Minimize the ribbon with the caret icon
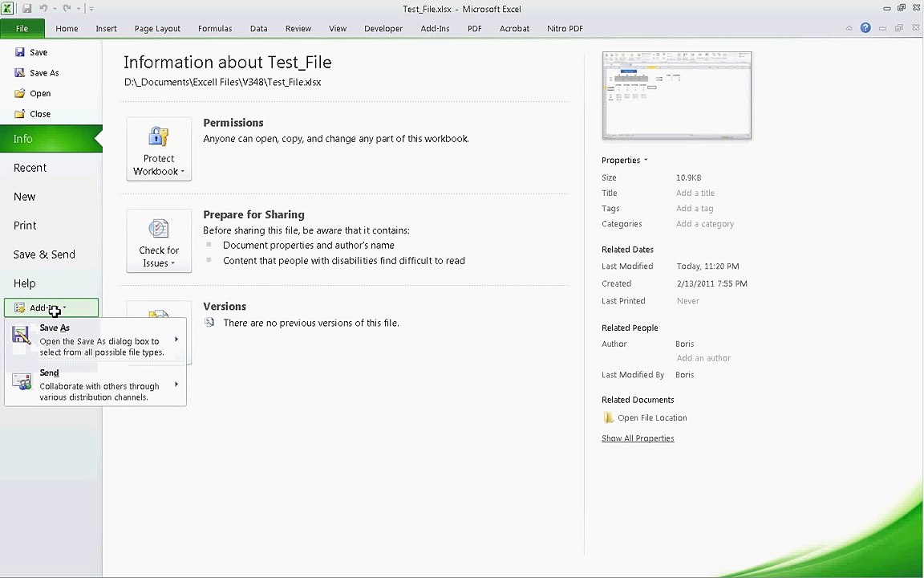The image size is (924, 578). (849, 28)
